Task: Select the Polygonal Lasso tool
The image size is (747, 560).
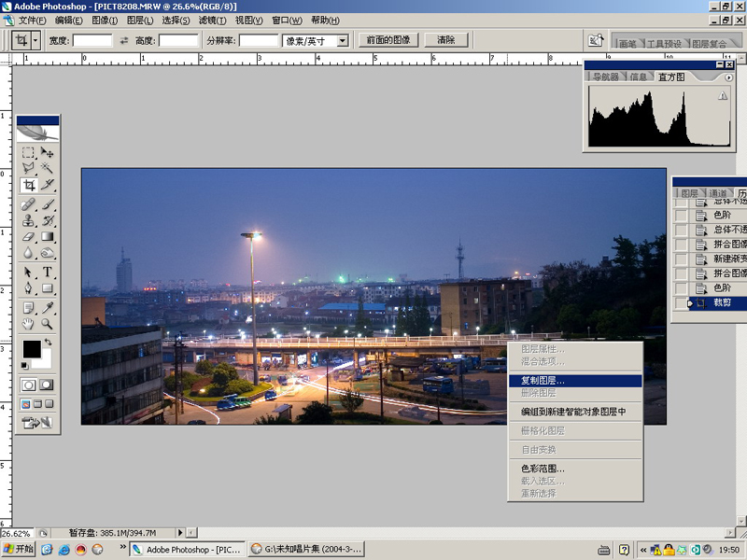Action: [x=28, y=168]
